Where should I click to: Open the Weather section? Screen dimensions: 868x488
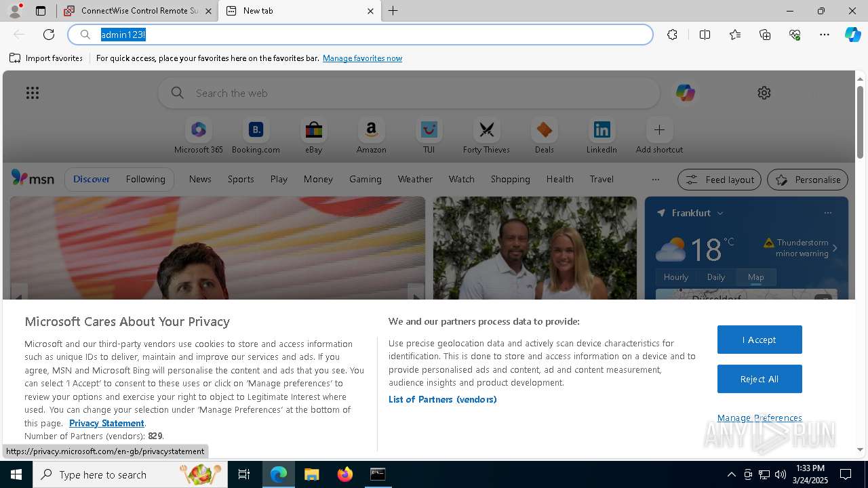pyautogui.click(x=415, y=179)
